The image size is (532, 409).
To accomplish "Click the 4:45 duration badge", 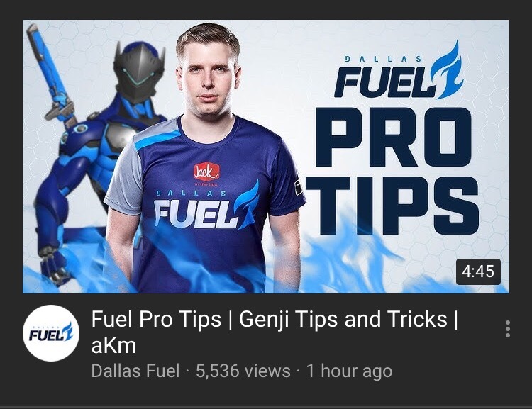I will pyautogui.click(x=478, y=271).
